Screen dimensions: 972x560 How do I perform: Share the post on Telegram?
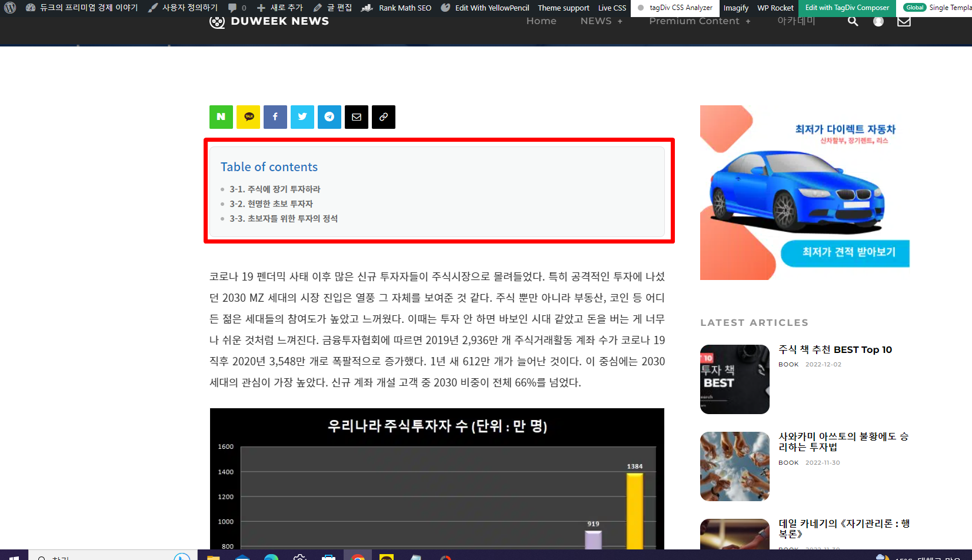pyautogui.click(x=329, y=117)
